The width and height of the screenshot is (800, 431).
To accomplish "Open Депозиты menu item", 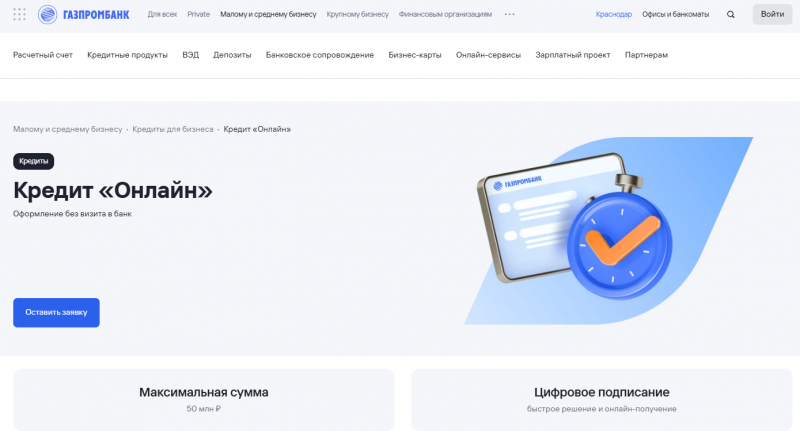I will [232, 55].
